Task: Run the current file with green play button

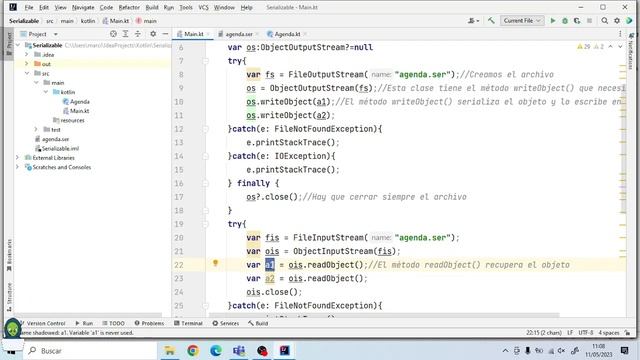Action: 553,20
